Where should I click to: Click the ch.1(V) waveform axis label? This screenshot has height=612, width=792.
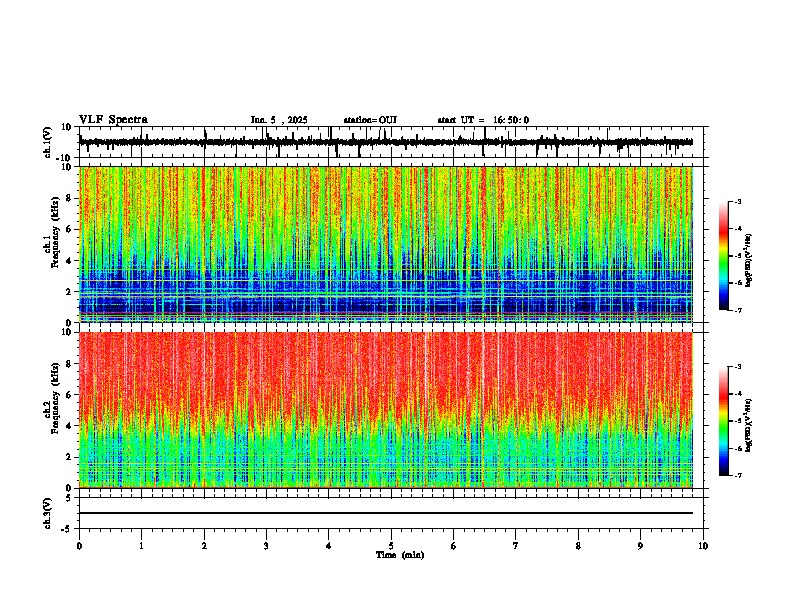[48, 142]
